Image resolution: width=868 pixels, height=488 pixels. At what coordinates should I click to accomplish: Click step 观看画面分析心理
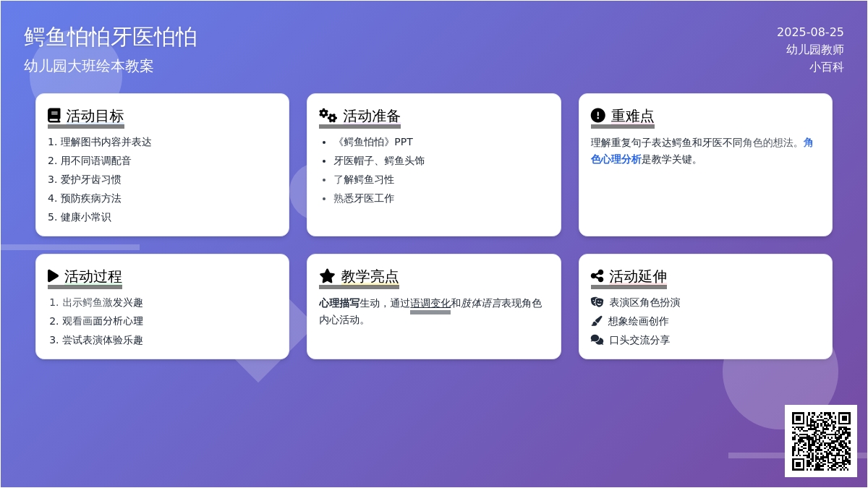tap(103, 321)
